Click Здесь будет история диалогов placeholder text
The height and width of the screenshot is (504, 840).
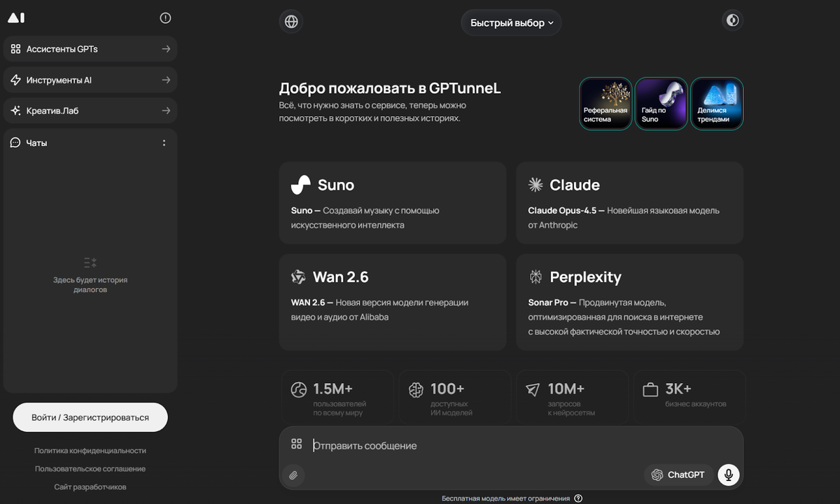pos(90,284)
